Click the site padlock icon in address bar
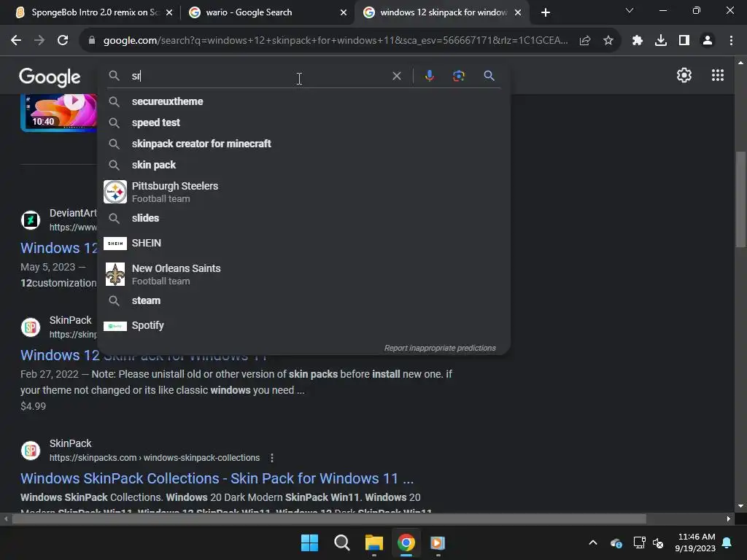Screen dimensions: 747x560 coord(91,41)
